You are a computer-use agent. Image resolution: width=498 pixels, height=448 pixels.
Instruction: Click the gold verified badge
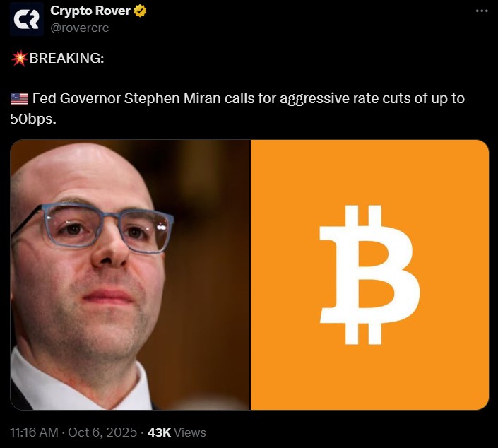pyautogui.click(x=140, y=11)
